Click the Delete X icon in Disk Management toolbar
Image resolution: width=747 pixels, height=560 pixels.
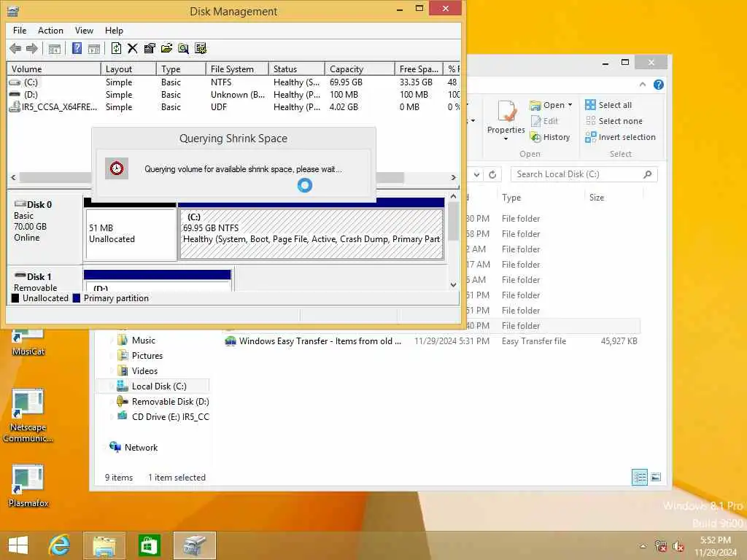click(x=133, y=48)
